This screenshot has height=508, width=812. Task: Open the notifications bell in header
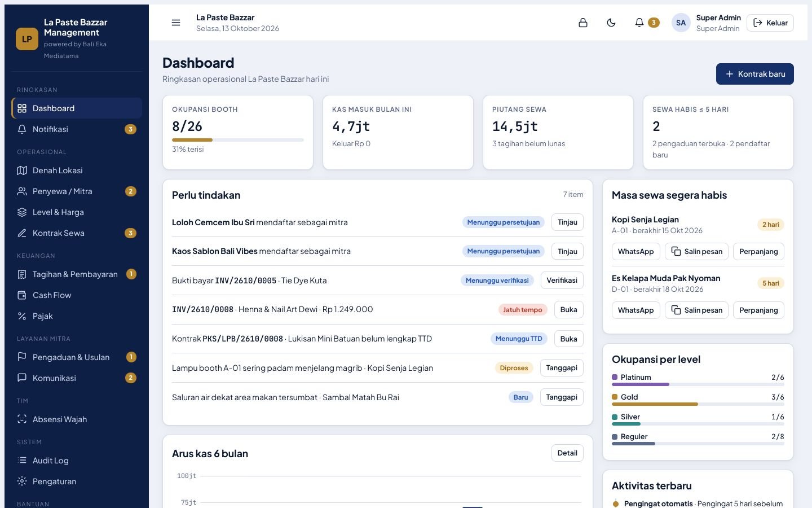(639, 23)
